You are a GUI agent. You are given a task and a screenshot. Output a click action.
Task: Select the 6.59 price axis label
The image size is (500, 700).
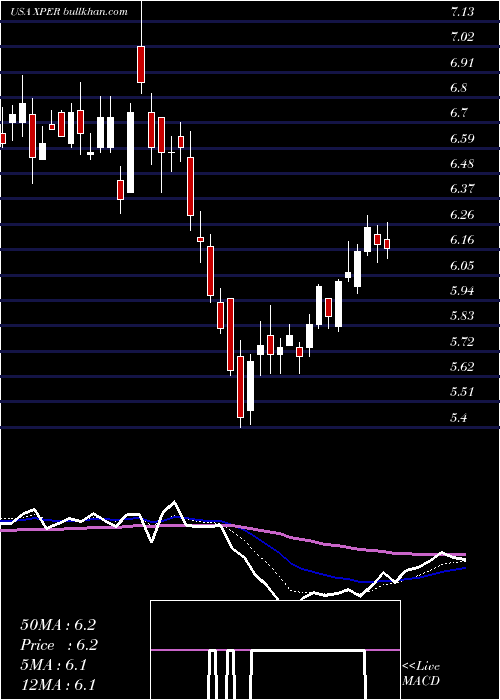[x=462, y=138]
